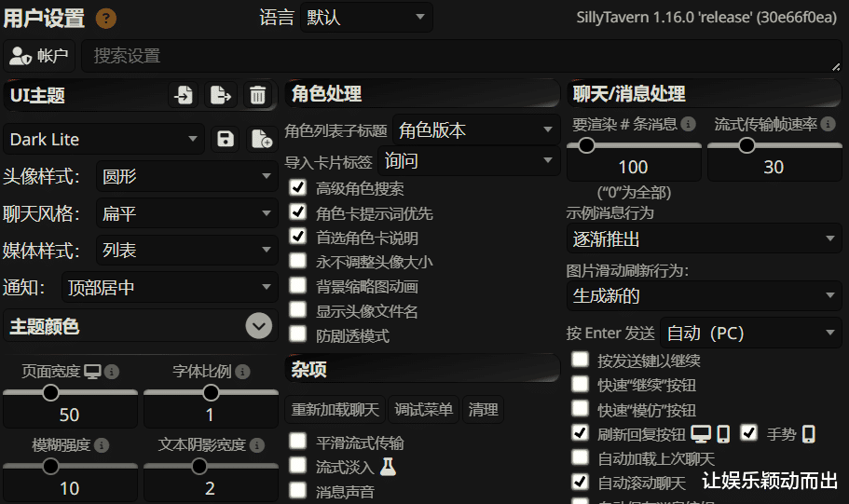
Task: Toggle 高级角色搜索 checkbox
Action: (298, 187)
